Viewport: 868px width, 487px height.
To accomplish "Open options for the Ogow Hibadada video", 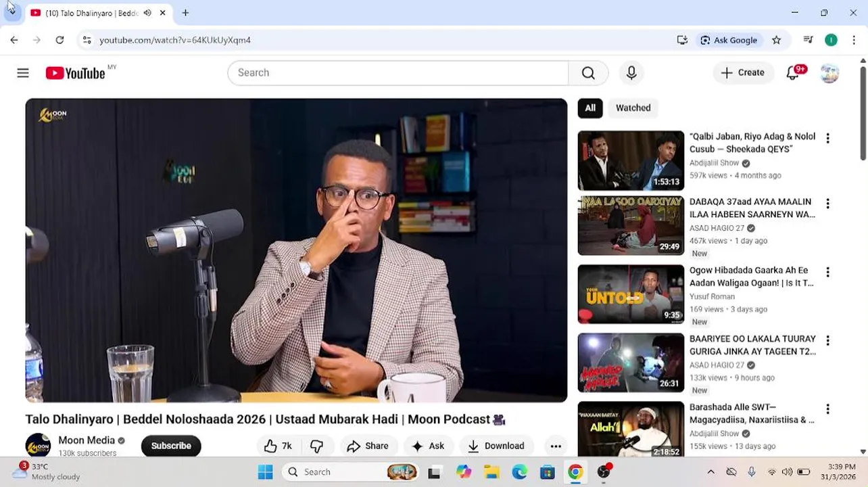I will [x=827, y=272].
